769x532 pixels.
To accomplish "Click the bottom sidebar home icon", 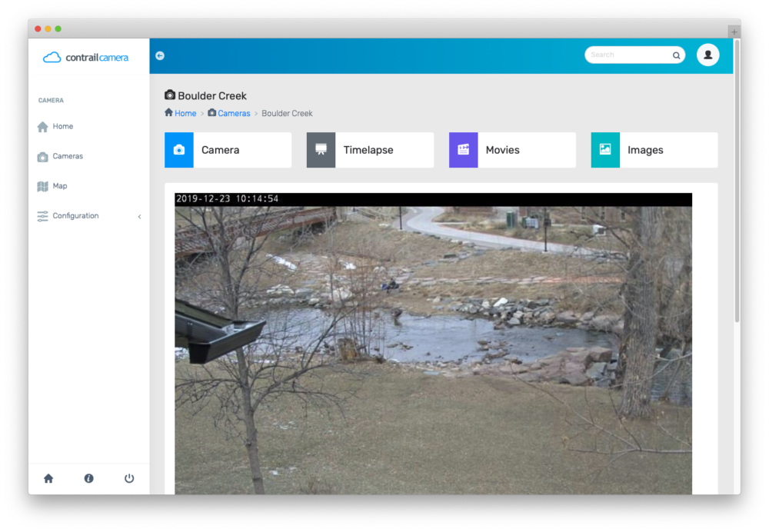I will point(48,478).
